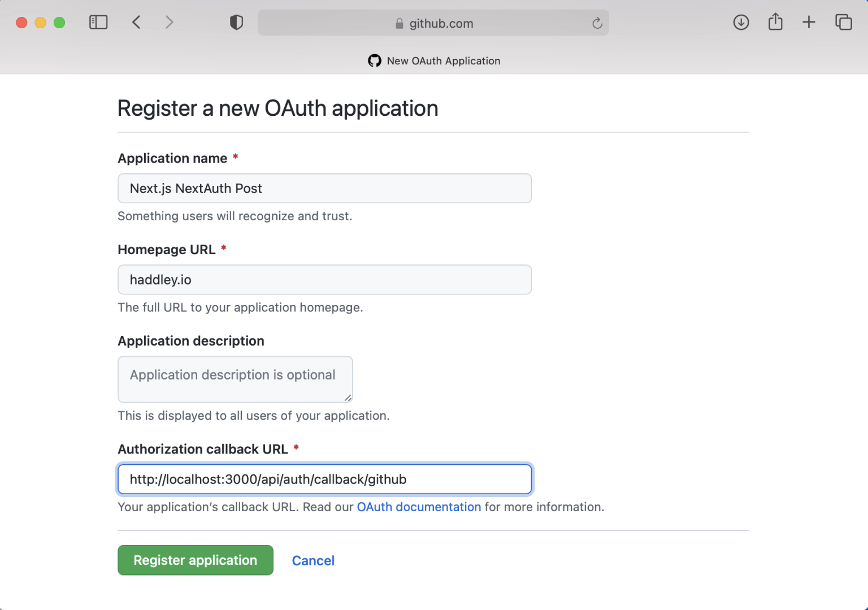Follow the OAuth documentation link
Screen dimensions: 868x610
click(419, 507)
